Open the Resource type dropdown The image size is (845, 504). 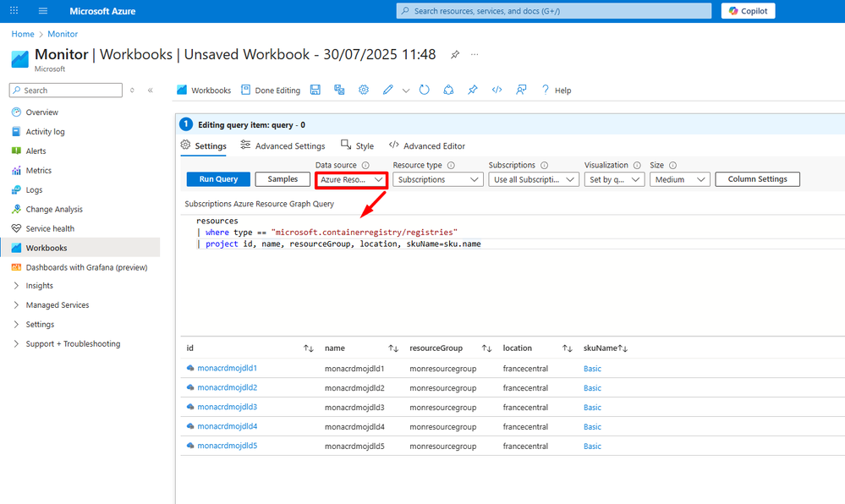437,179
